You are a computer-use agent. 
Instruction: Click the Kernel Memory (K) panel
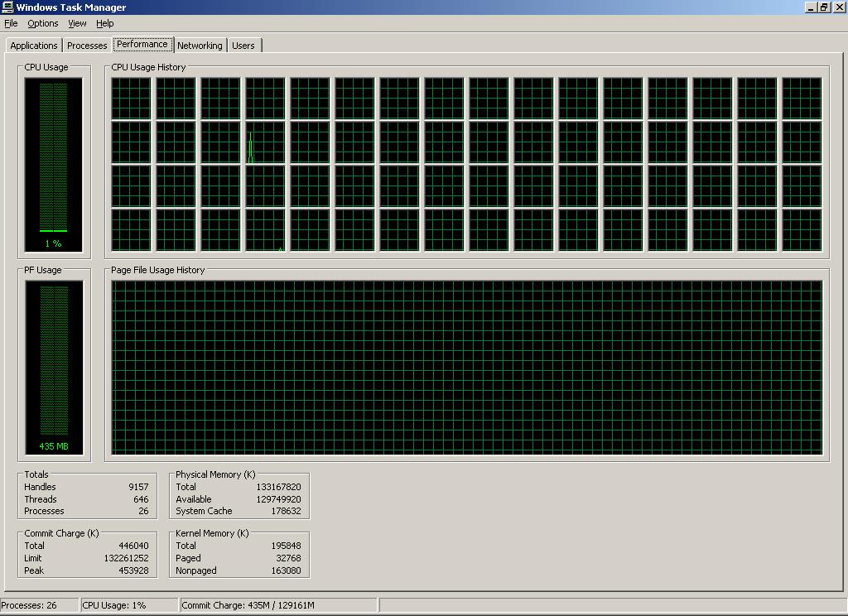(x=238, y=553)
